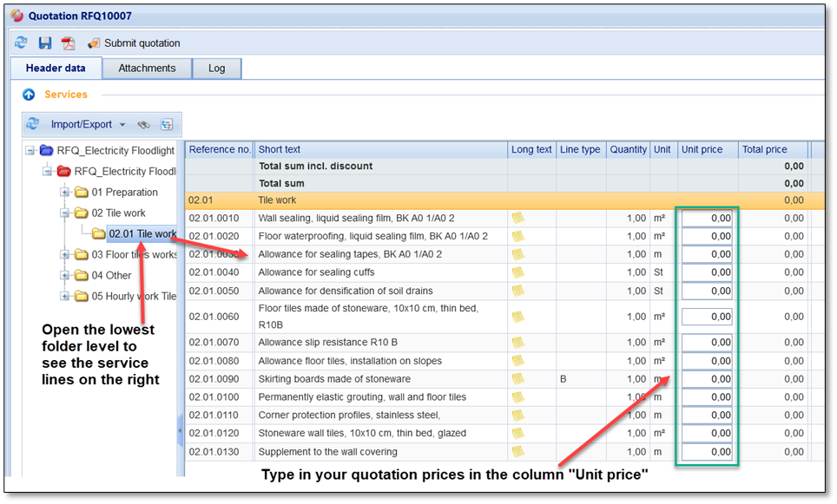837x504 pixels.
Task: Expand the 04 Other folder
Action: pyautogui.click(x=65, y=276)
